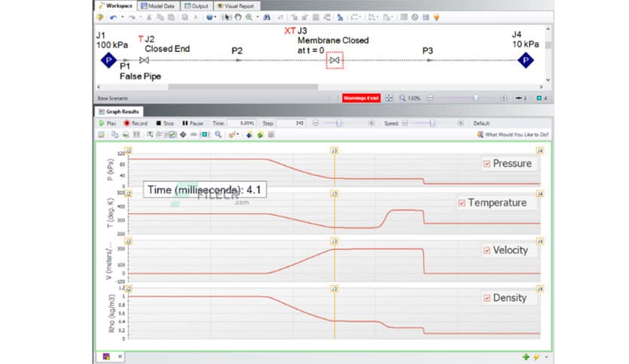Viewport: 629px width, 364px height.
Task: Click the J3 membrane valve junction
Action: 335,60
